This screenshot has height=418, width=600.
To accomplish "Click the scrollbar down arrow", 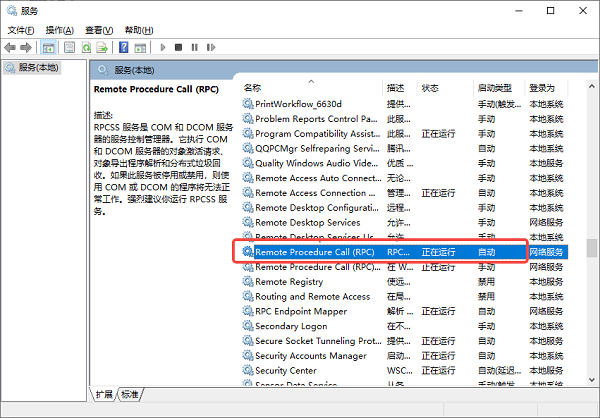I will (592, 379).
